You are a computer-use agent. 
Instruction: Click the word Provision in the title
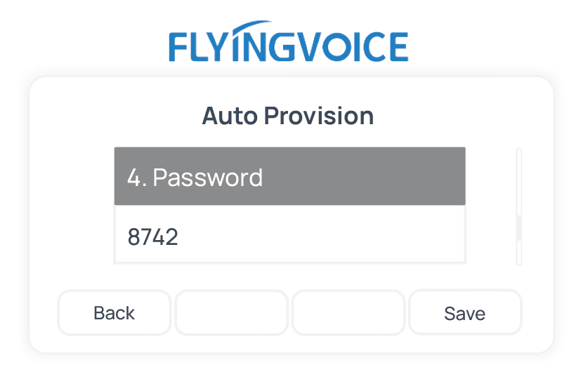[319, 116]
